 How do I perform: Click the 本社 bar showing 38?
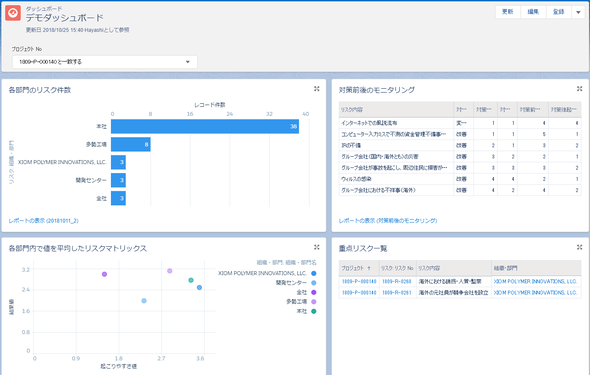pos(205,126)
